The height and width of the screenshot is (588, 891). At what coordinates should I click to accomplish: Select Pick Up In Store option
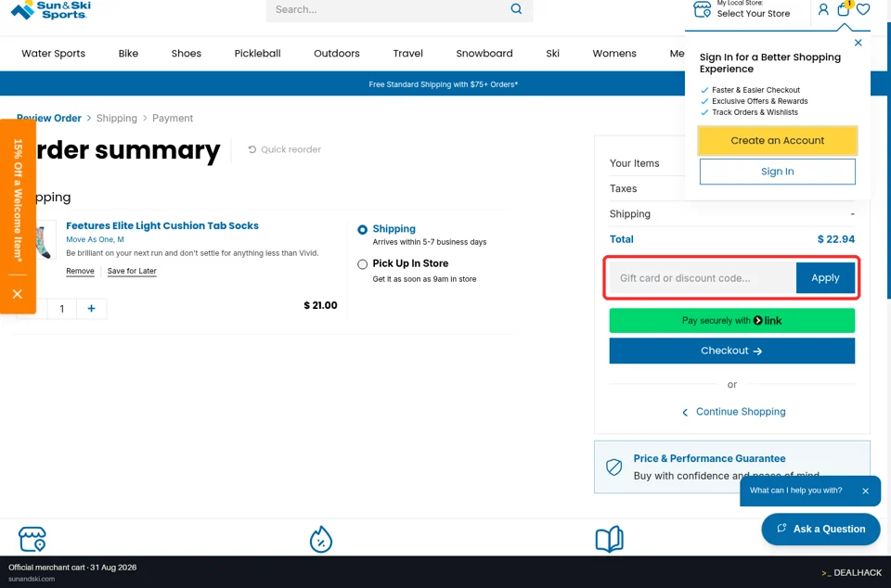click(x=363, y=264)
